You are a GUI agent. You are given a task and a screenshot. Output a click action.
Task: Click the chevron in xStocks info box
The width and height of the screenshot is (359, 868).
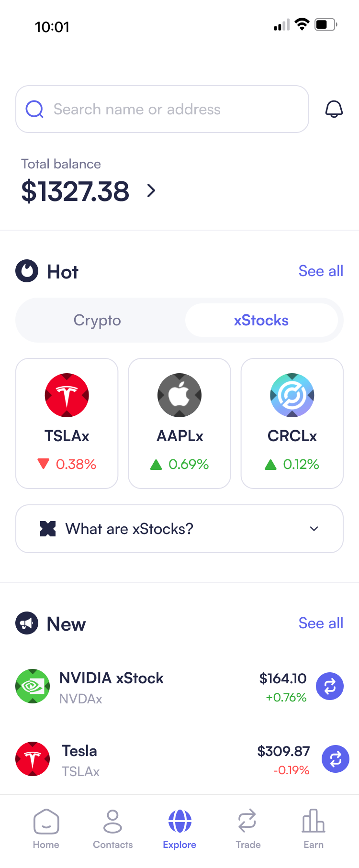[x=314, y=529]
